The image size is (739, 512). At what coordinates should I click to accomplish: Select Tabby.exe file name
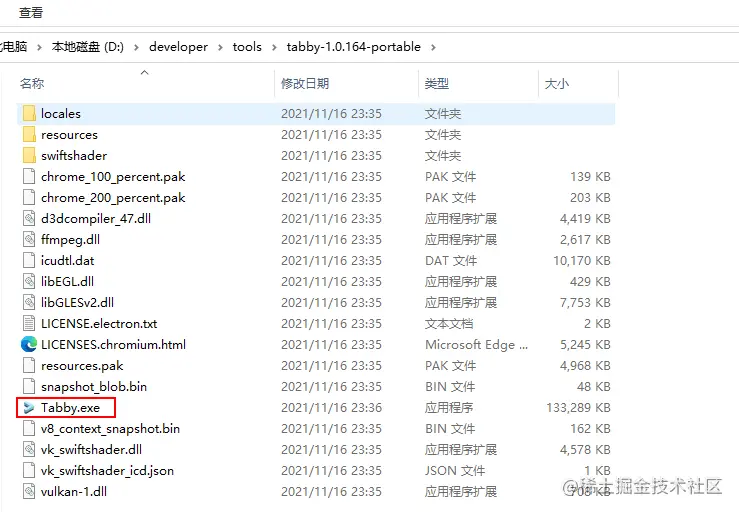[70, 408]
